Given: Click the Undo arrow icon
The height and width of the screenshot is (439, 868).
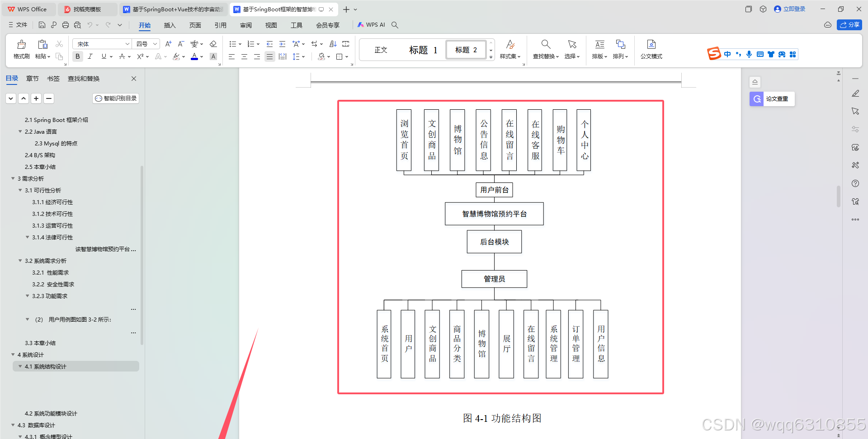Looking at the screenshot, I should 90,25.
